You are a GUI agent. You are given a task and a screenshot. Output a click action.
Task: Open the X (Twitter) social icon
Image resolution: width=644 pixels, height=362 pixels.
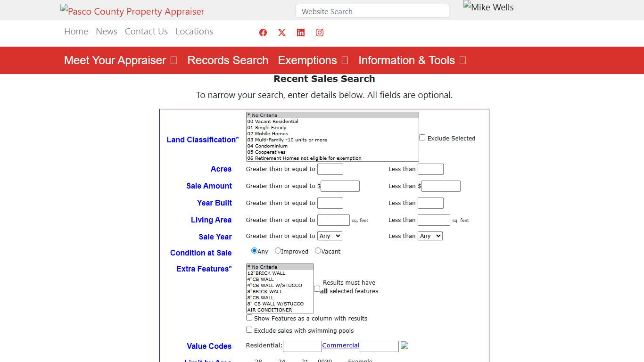[281, 33]
